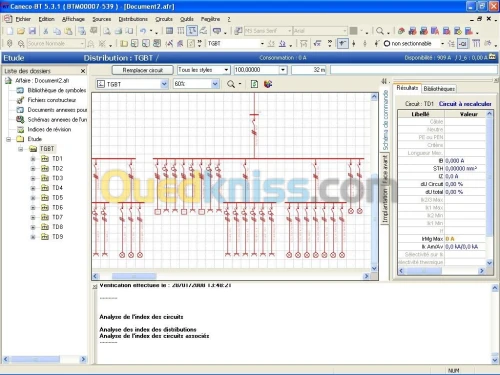The height and width of the screenshot is (375, 500).
Task: Click the magnifier zoom icon in main toolbar
Action: tap(380, 31)
